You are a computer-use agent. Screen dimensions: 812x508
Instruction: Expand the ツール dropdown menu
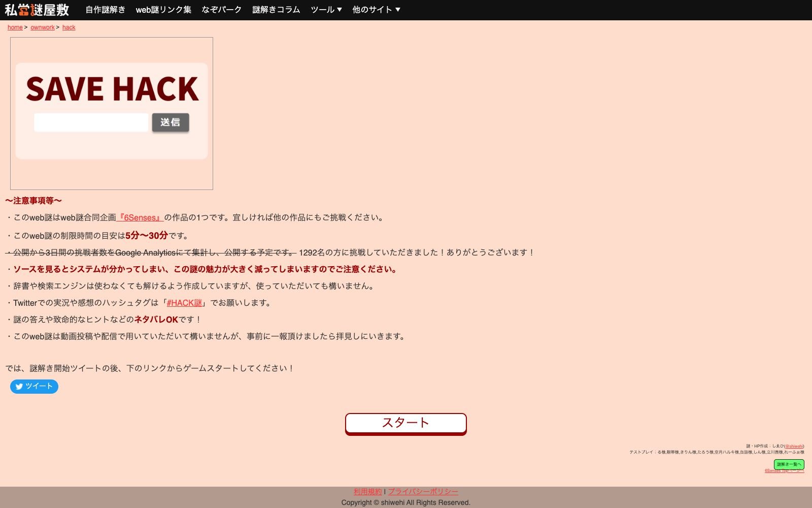pyautogui.click(x=326, y=10)
